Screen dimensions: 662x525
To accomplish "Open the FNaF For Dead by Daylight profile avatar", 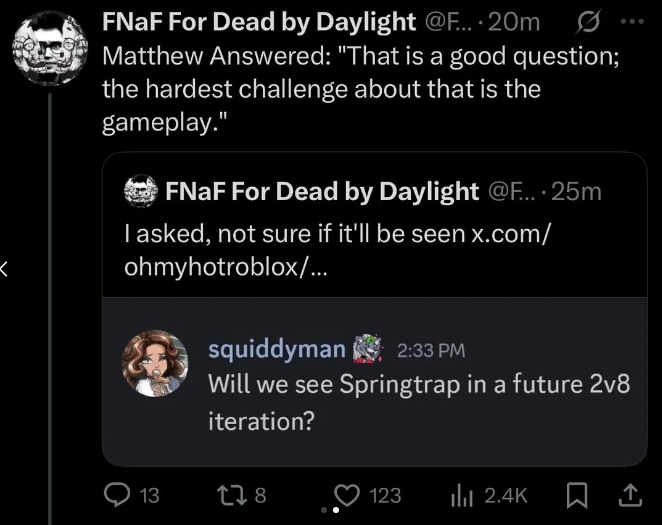I will (x=50, y=48).
